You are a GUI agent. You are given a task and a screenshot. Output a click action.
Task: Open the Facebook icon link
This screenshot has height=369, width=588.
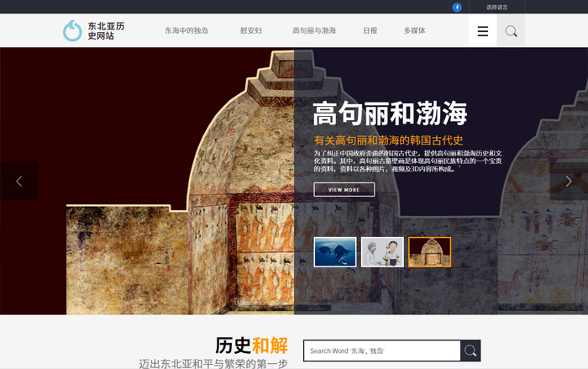[x=457, y=7]
